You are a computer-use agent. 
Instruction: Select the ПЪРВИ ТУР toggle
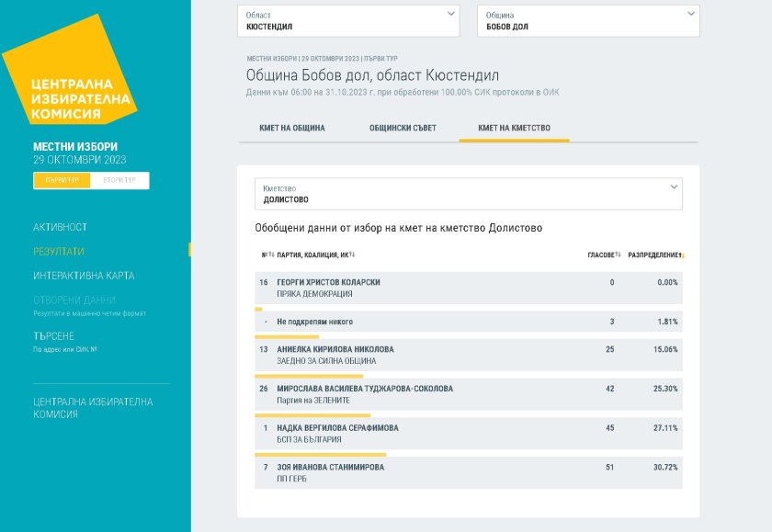click(62, 180)
